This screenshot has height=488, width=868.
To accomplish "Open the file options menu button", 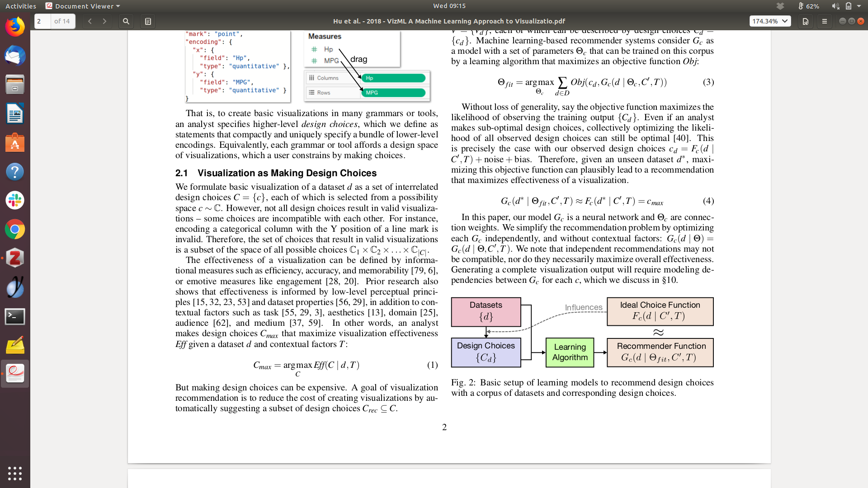I will pyautogui.click(x=805, y=21).
